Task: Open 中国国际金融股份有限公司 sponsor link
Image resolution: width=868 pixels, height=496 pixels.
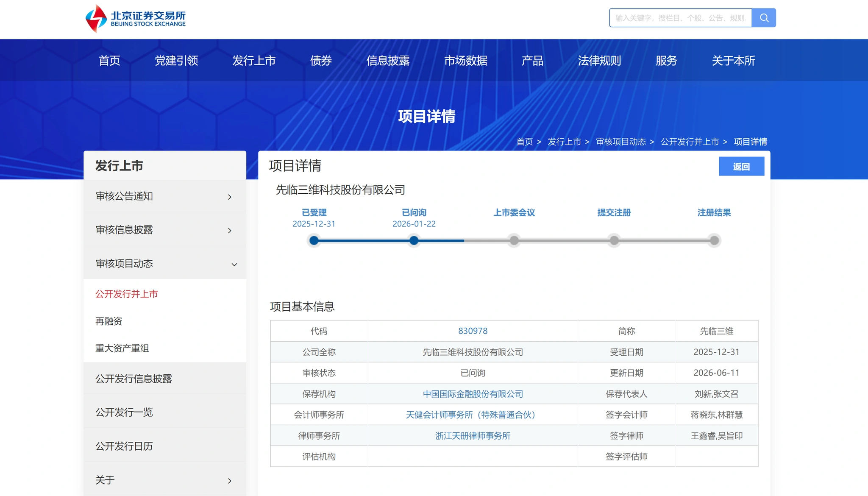Action: pos(473,394)
